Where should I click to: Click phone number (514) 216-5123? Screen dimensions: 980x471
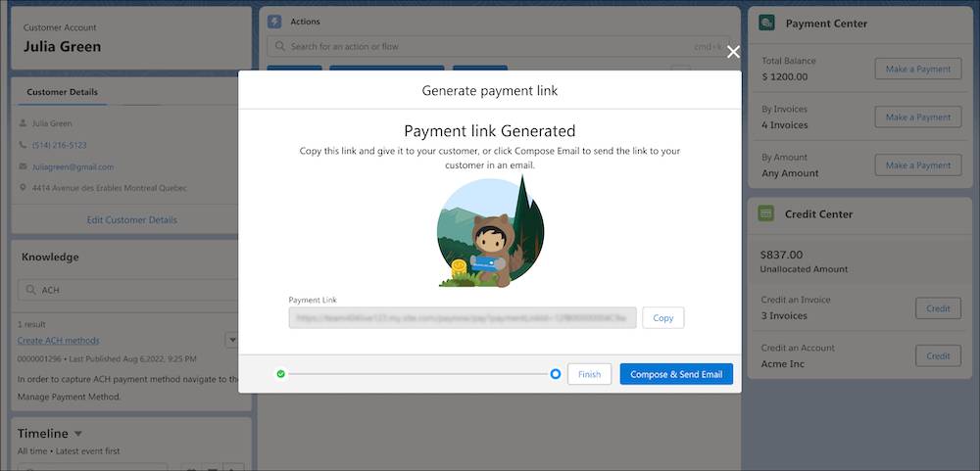(60, 145)
